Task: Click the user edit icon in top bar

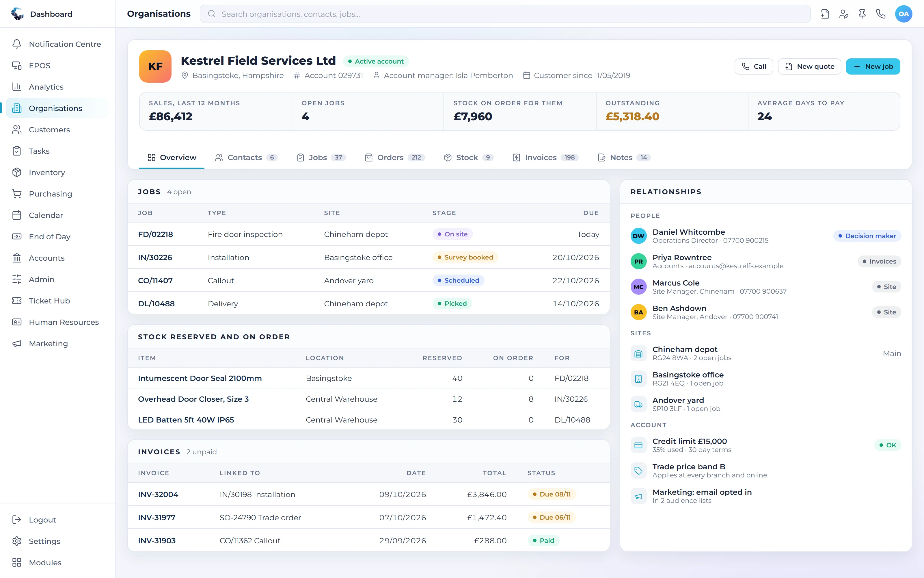Action: (844, 14)
